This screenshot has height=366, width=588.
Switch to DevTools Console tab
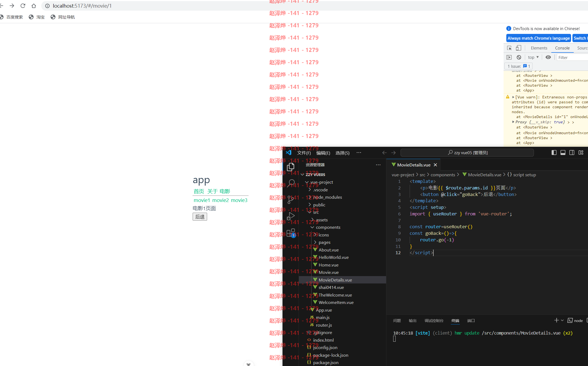pyautogui.click(x=562, y=48)
